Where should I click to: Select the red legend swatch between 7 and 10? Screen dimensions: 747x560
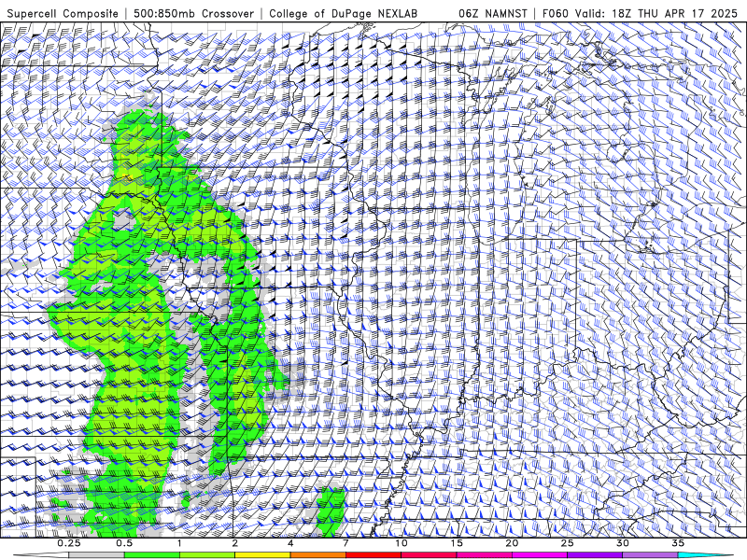pos(373,554)
